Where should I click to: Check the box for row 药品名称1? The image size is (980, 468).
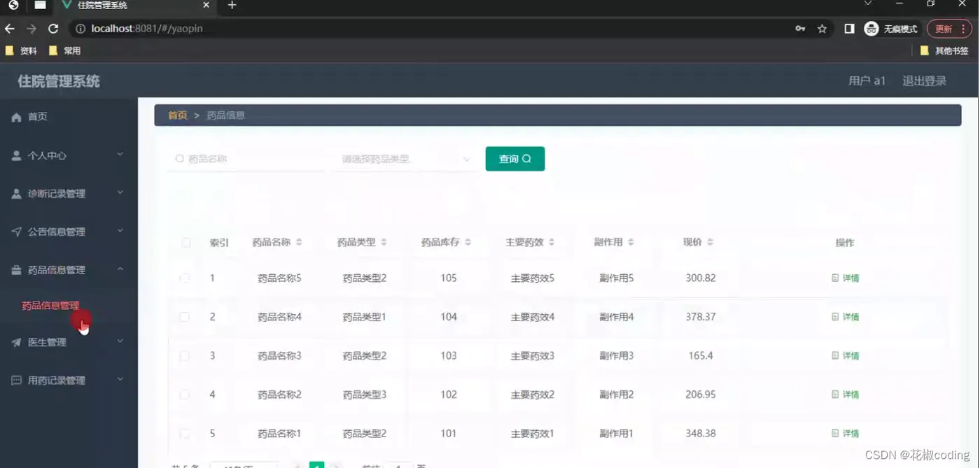(185, 434)
